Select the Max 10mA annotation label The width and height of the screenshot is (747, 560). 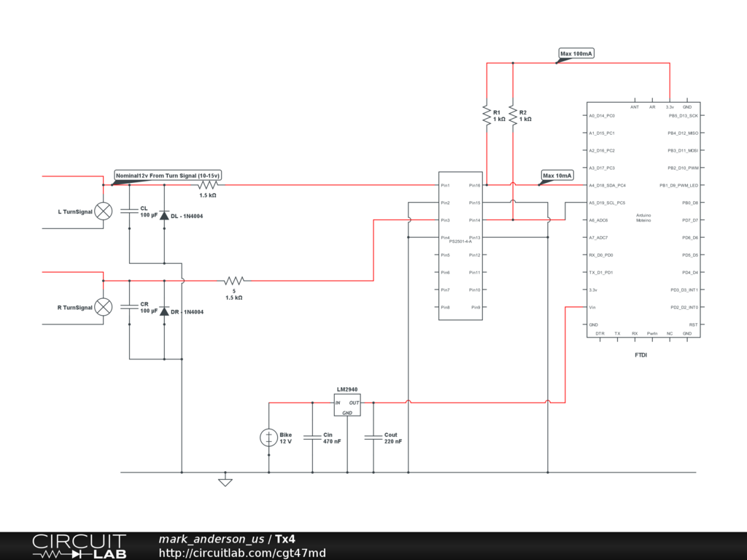[557, 176]
